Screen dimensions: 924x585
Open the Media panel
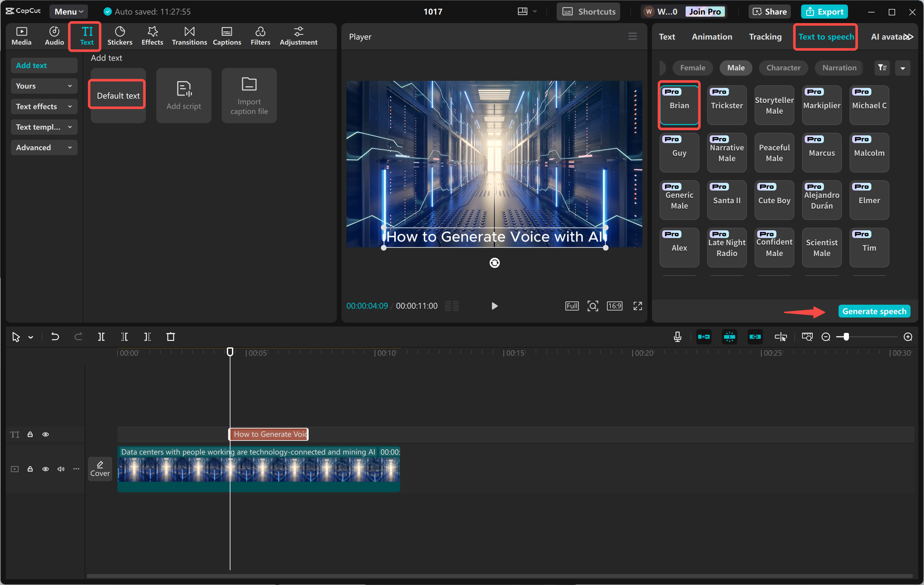tap(21, 36)
